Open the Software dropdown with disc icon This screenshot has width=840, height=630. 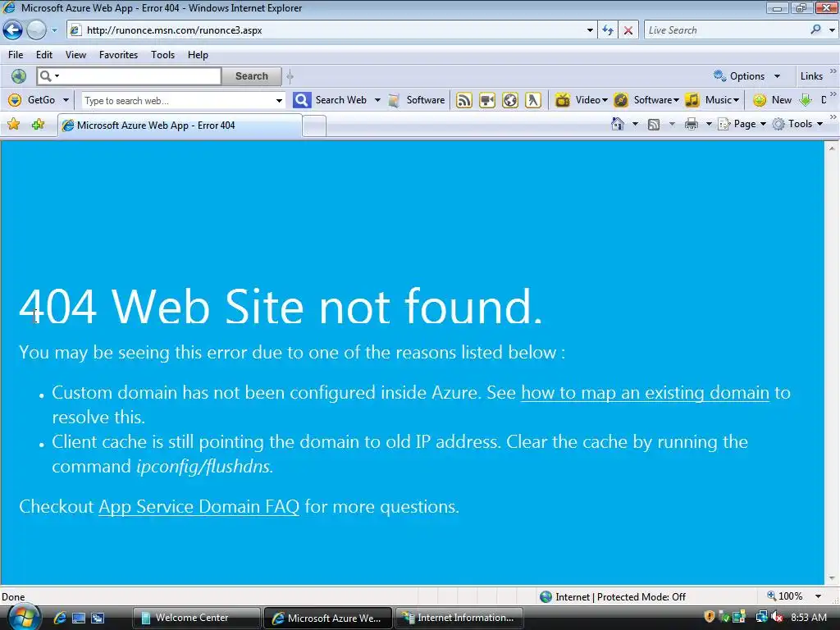coord(646,100)
